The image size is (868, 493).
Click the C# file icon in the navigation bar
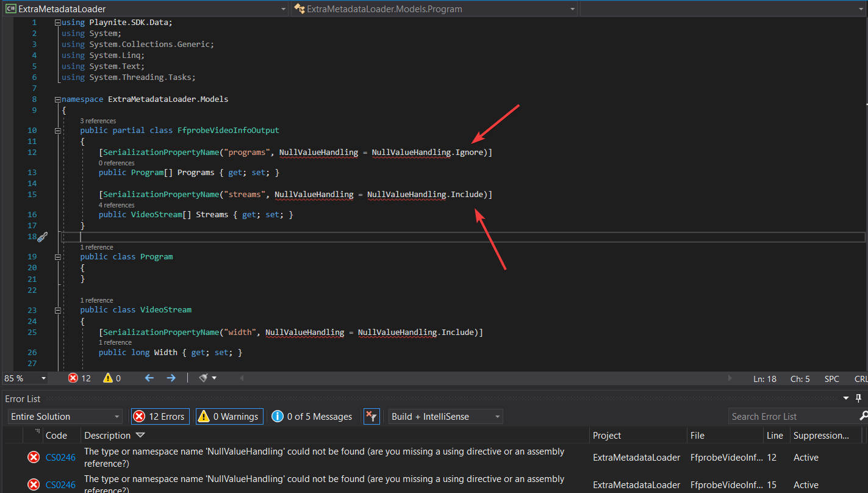[10, 9]
